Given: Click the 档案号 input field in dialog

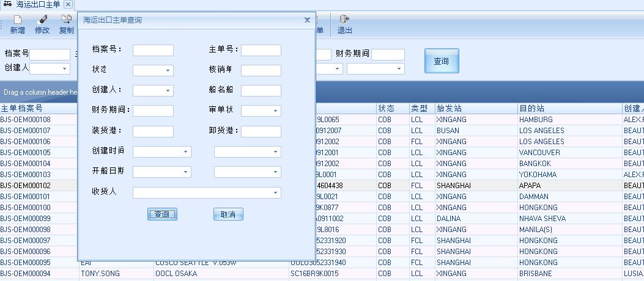Looking at the screenshot, I should click(153, 50).
